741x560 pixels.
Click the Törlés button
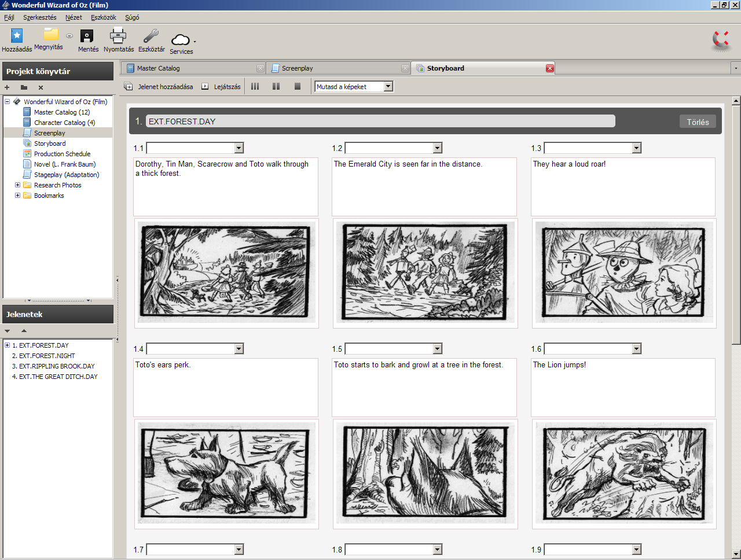coord(698,121)
